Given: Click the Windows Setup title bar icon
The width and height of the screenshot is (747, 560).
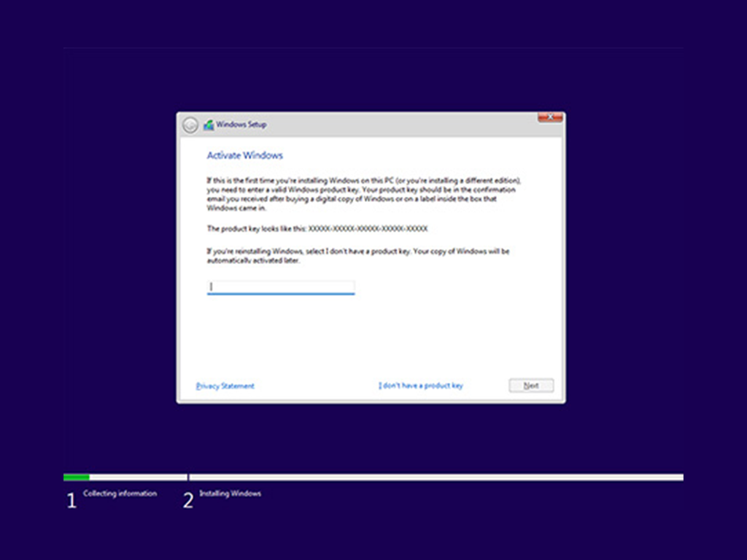Looking at the screenshot, I should click(x=209, y=125).
